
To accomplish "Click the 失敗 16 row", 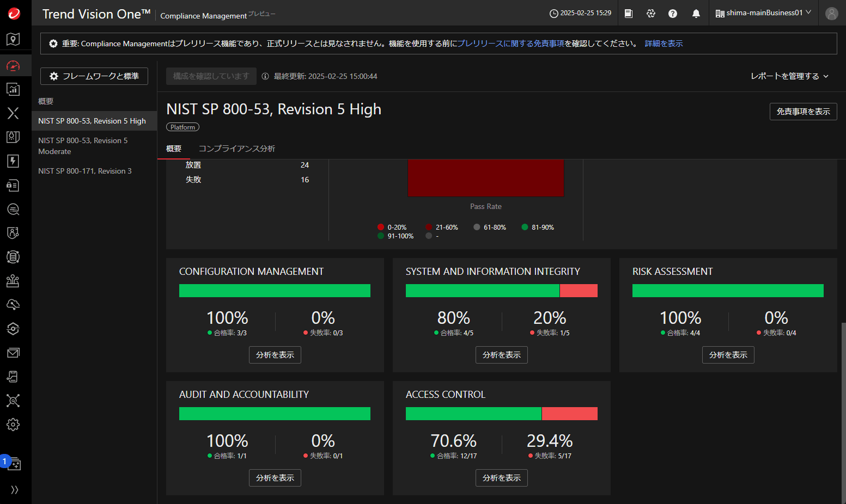I will pyautogui.click(x=247, y=180).
